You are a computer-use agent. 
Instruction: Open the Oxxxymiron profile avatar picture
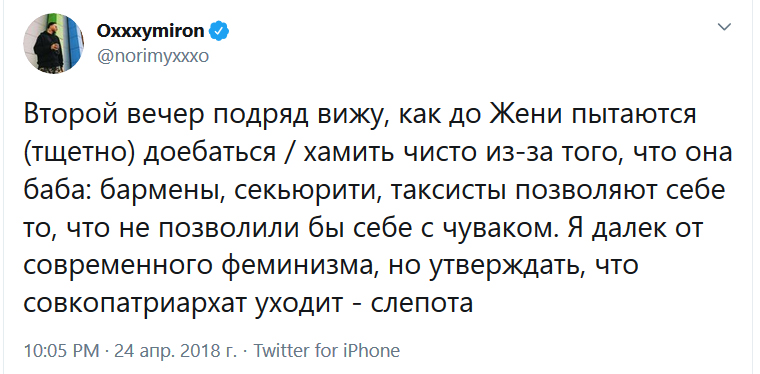click(53, 44)
